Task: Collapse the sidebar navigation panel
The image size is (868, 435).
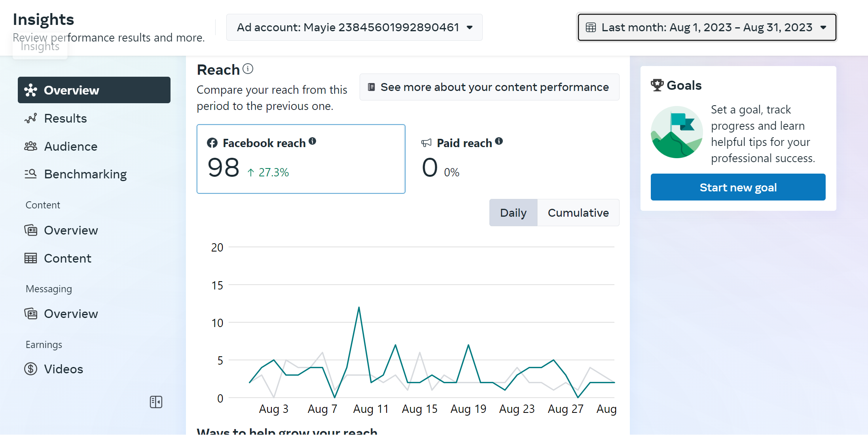Action: click(x=156, y=402)
